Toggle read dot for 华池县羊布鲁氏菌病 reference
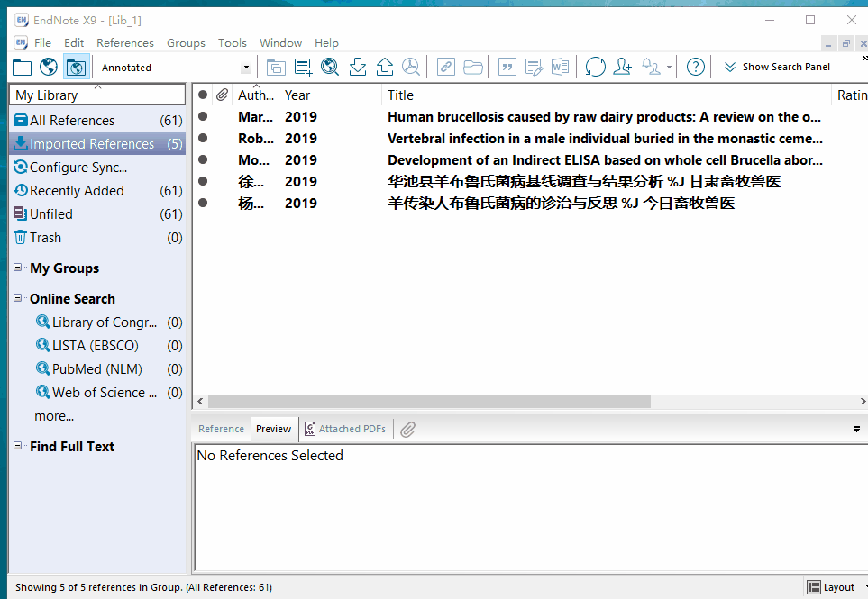 coord(203,181)
